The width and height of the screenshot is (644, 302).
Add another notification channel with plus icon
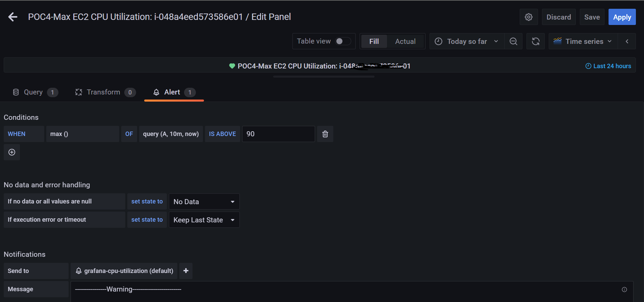(x=185, y=271)
